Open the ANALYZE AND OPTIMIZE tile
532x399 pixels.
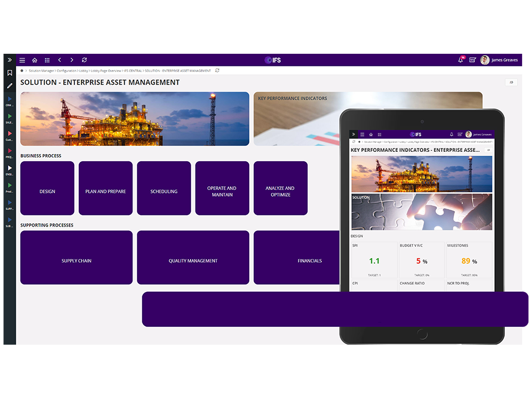tap(280, 188)
